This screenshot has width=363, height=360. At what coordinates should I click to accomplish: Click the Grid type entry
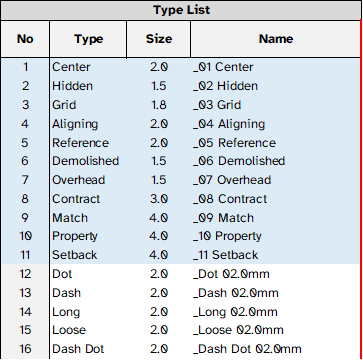(x=64, y=105)
